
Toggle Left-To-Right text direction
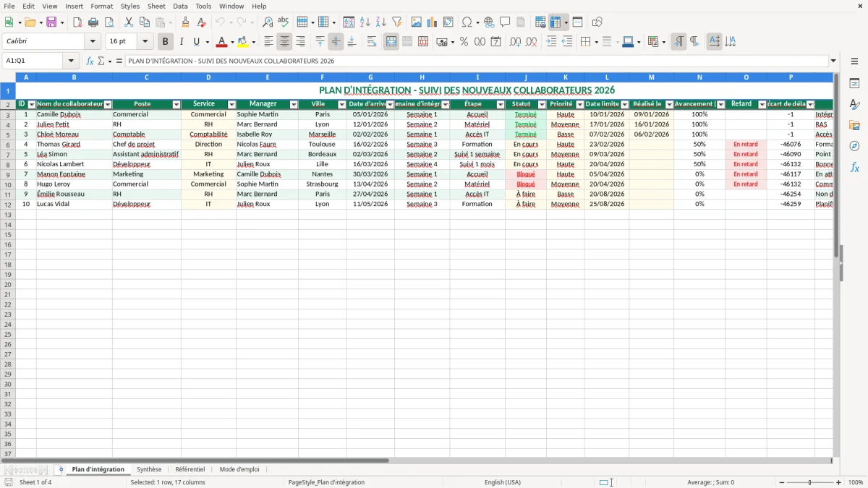(678, 42)
